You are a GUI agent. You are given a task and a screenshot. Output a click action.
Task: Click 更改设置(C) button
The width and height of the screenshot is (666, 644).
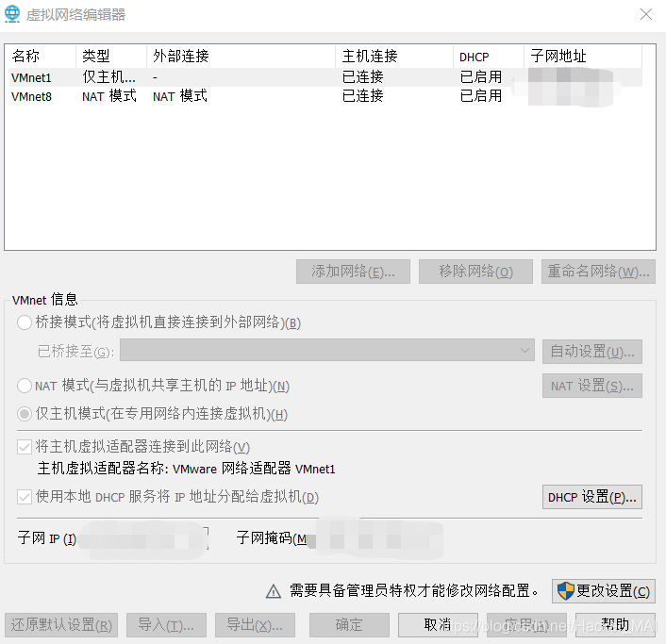click(x=604, y=591)
